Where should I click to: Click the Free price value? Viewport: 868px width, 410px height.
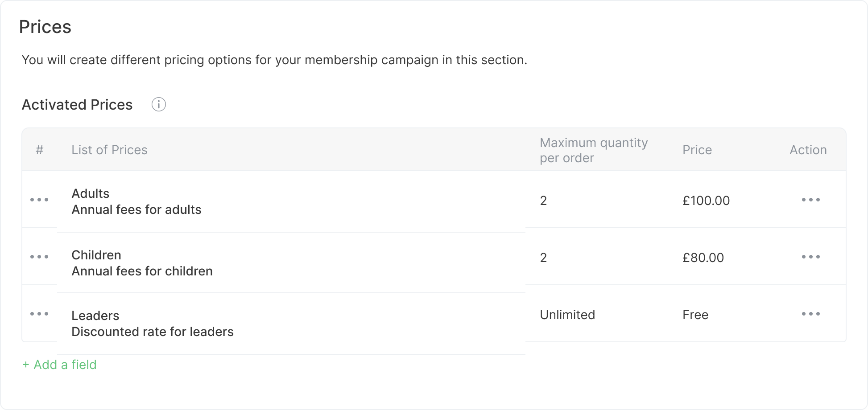click(695, 315)
